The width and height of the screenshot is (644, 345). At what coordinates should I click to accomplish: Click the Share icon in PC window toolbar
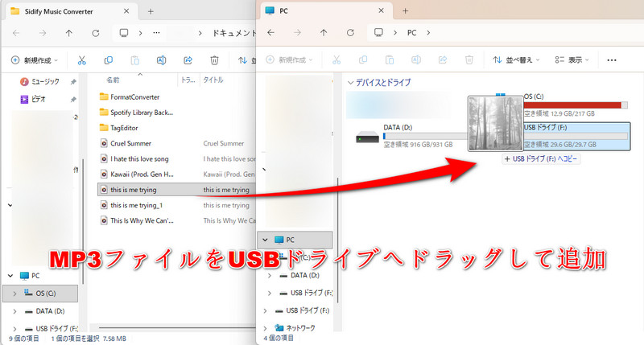(442, 60)
